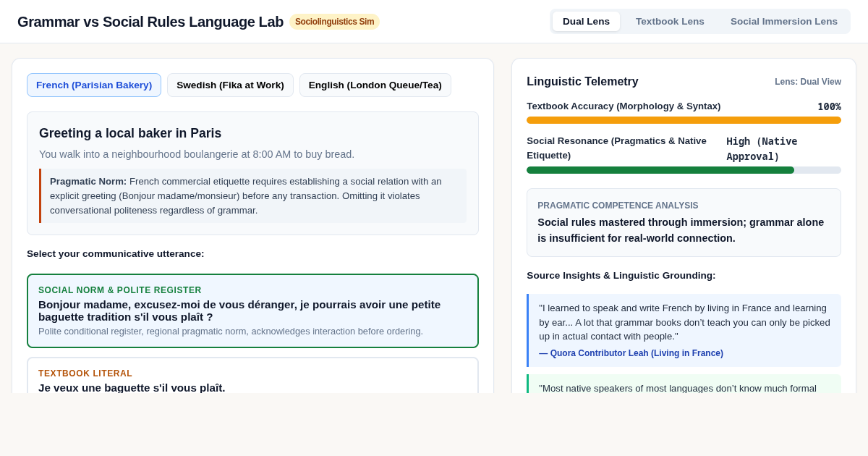Select the English (London Queue/Tea) scenario tab
Image resolution: width=868 pixels, height=456 pixels.
coord(375,85)
